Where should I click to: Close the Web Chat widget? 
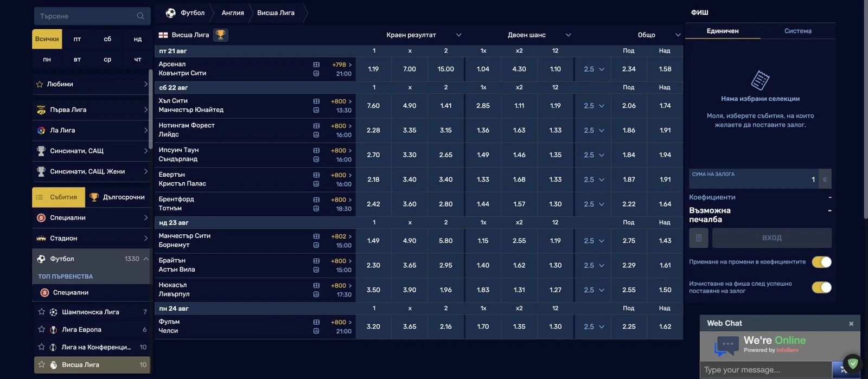(851, 324)
